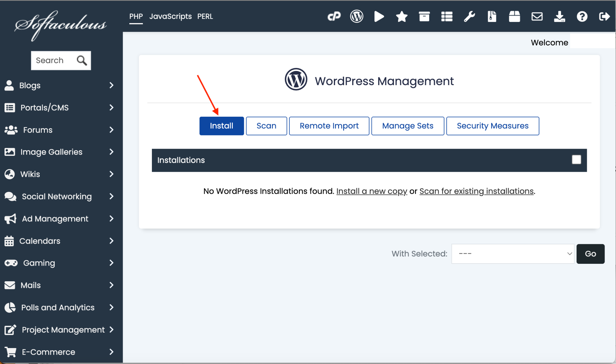Switch to the PERL tab

[205, 17]
